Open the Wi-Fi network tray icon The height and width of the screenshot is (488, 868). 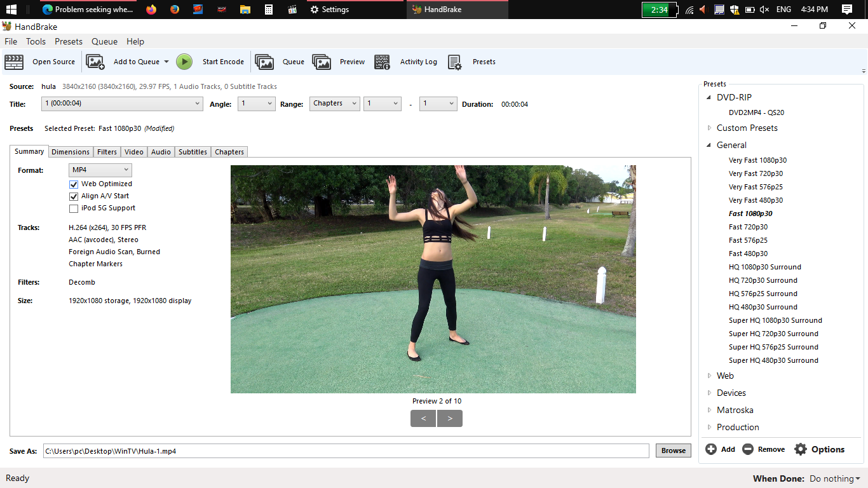(689, 10)
